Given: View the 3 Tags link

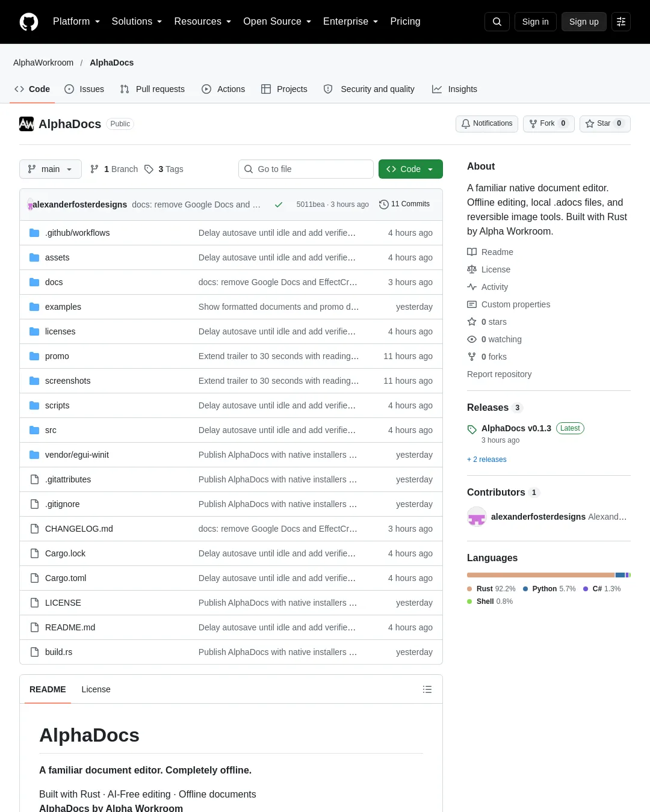Looking at the screenshot, I should coord(164,169).
